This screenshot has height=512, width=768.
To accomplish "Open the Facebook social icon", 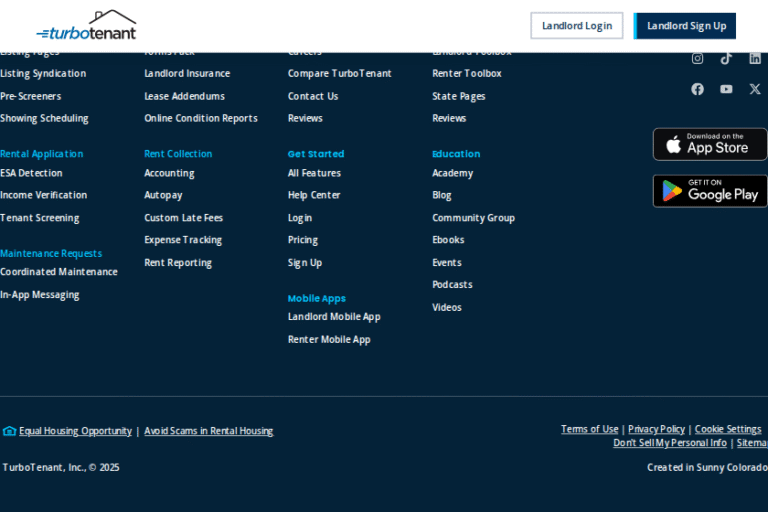I will [698, 89].
